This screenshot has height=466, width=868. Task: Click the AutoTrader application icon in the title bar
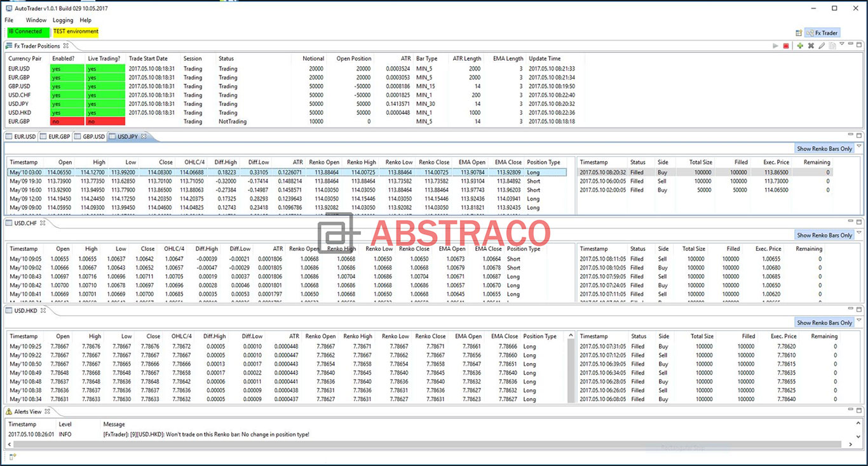[x=8, y=8]
